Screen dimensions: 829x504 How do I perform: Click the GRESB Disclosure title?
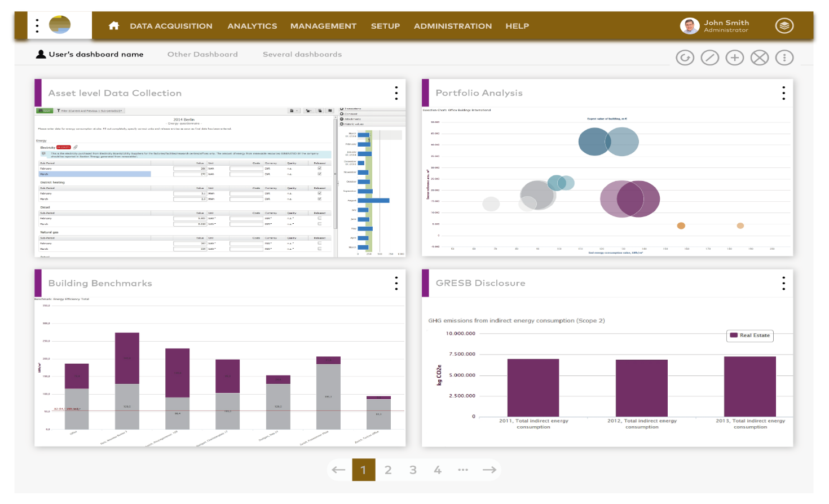coord(480,283)
